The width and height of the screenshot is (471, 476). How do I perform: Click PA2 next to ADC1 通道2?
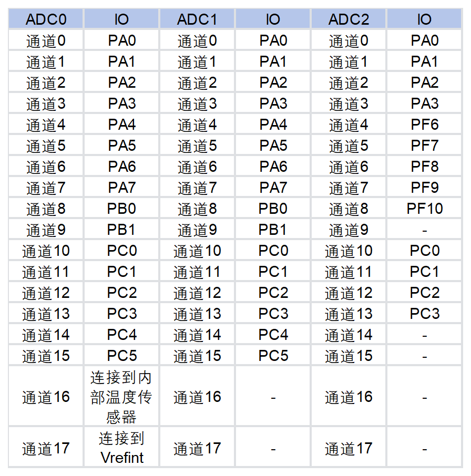(273, 82)
